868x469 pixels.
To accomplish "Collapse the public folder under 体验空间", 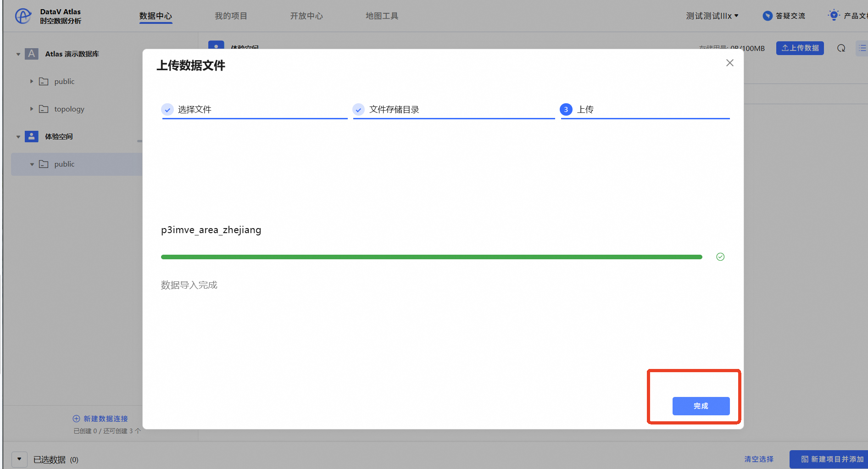I will point(32,164).
